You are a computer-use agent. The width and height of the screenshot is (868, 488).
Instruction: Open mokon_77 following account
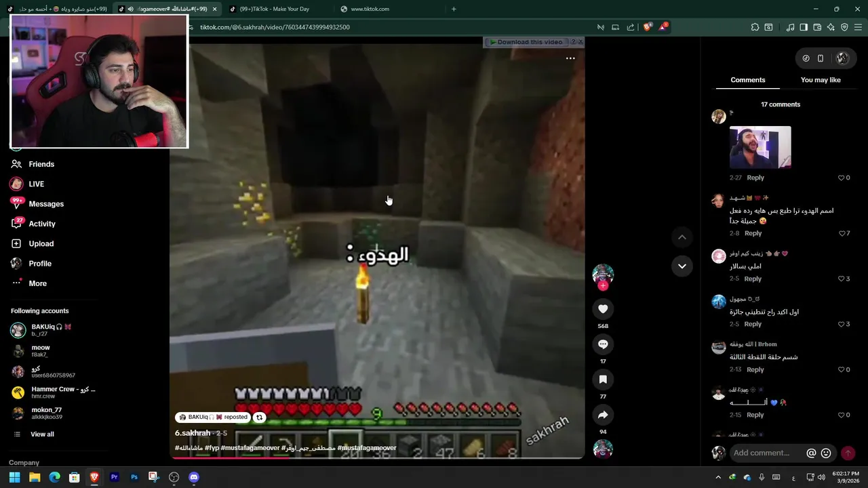tap(46, 413)
